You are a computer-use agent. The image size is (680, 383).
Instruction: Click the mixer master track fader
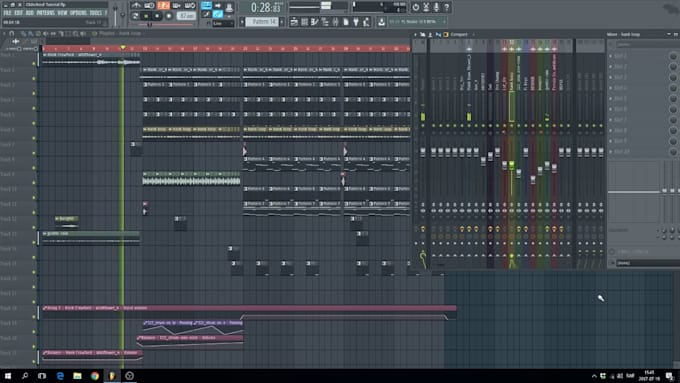coord(423,151)
